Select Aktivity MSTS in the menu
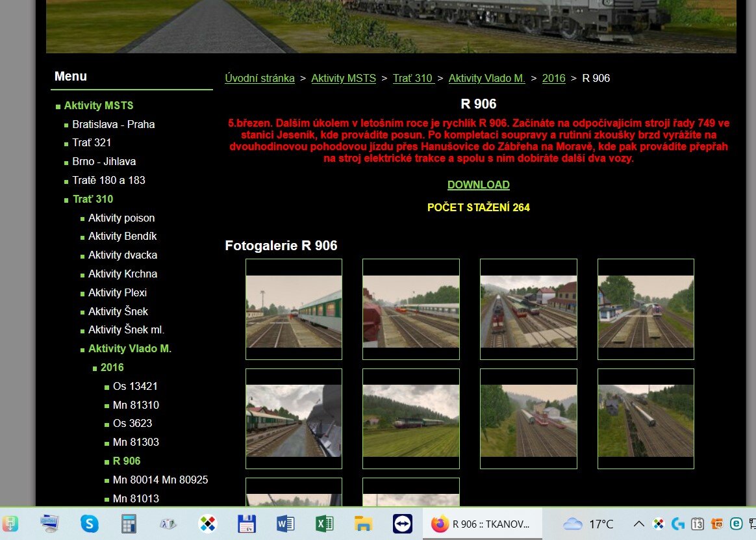This screenshot has width=756, height=540. point(98,105)
